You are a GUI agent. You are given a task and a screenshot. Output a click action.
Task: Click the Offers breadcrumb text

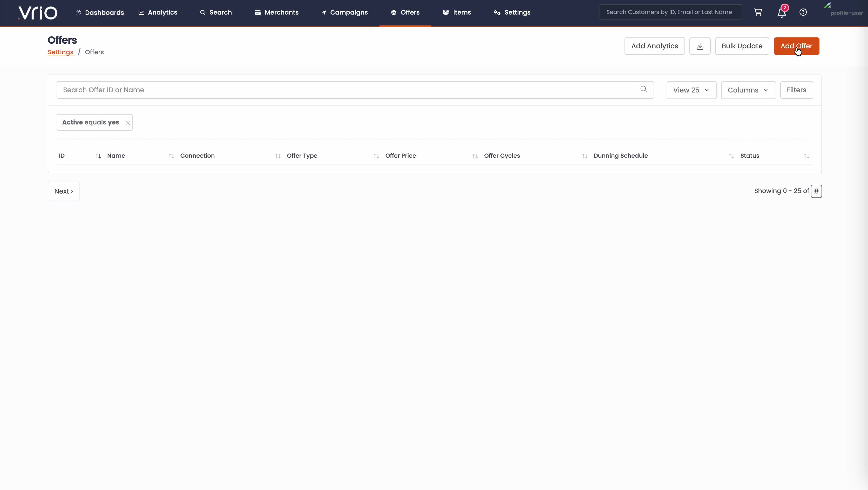pyautogui.click(x=94, y=52)
